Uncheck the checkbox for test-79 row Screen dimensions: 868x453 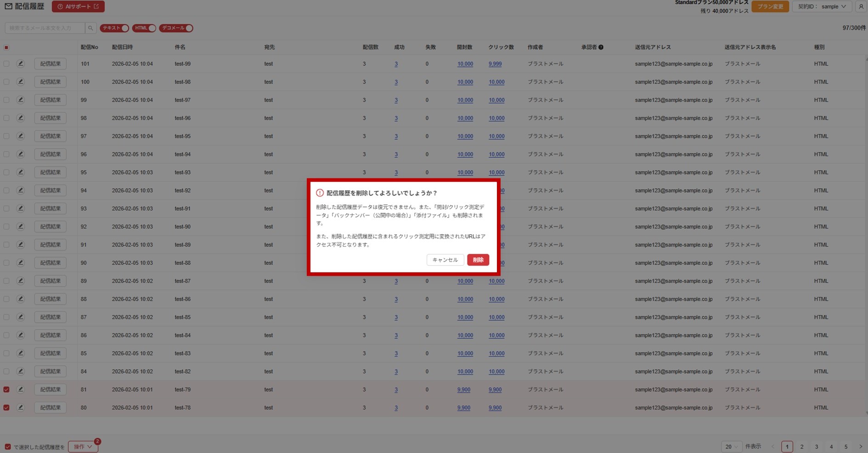(6, 390)
